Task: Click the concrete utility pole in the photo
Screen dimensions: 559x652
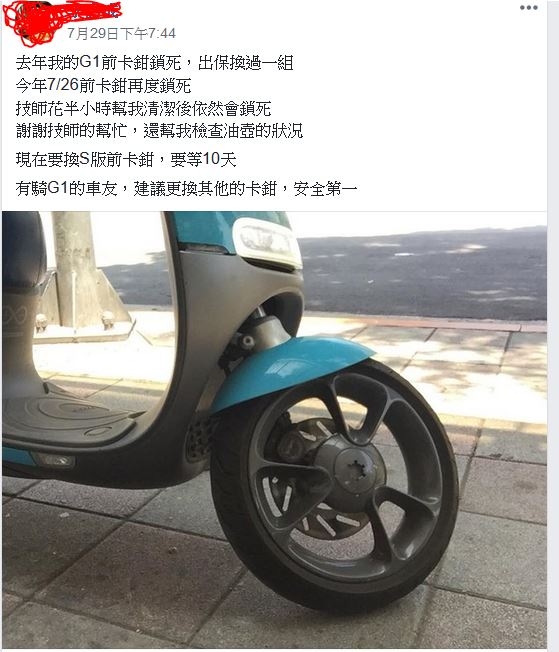Action: 74,270
